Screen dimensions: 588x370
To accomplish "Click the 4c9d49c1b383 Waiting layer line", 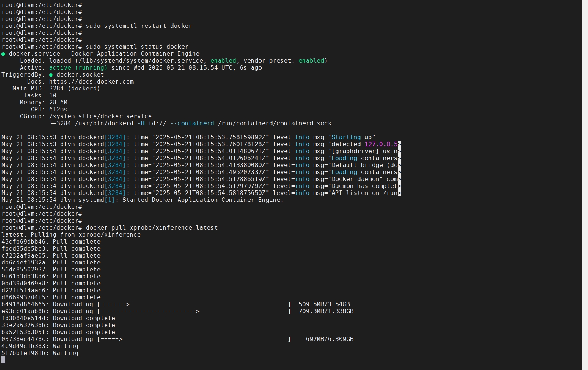I will pos(40,346).
